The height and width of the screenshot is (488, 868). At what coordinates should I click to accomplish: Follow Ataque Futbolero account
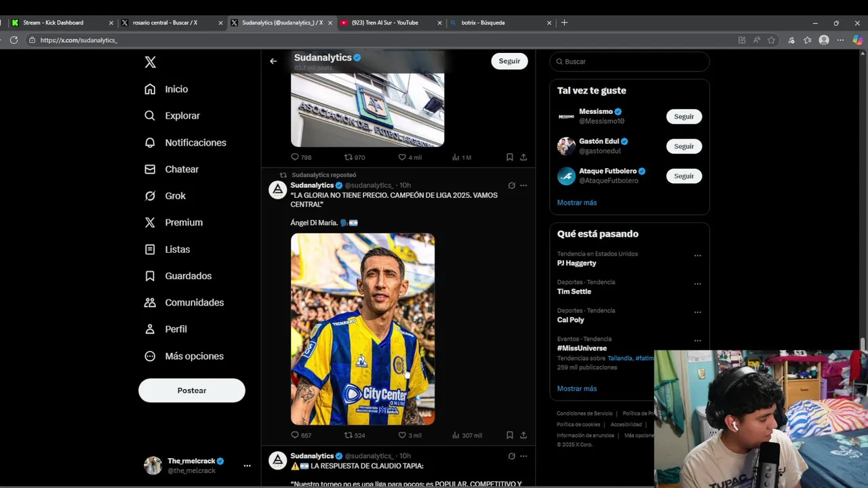[x=684, y=176]
